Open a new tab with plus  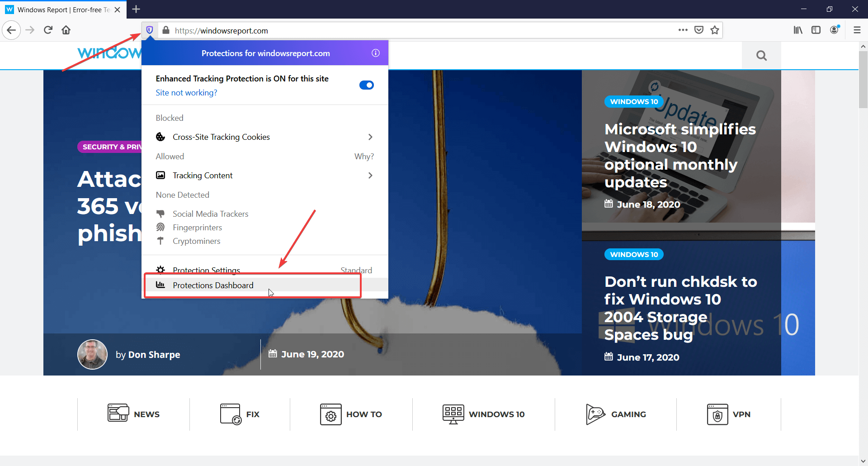coord(136,9)
